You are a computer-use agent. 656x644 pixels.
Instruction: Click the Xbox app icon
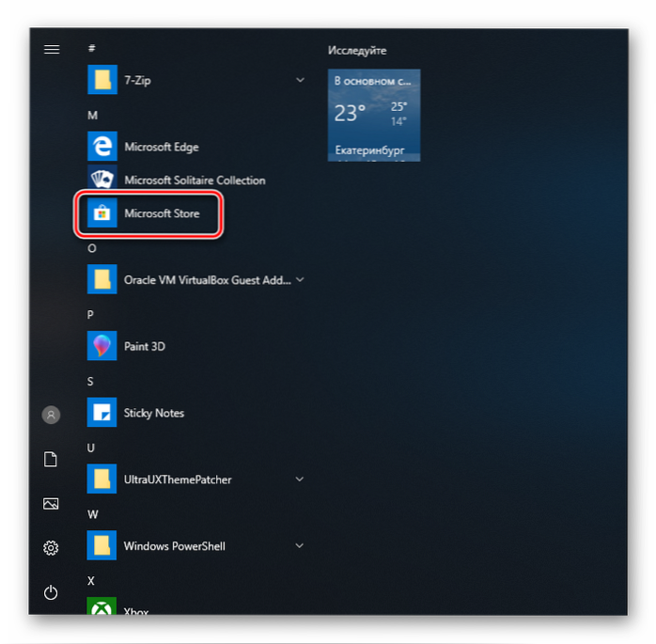click(x=102, y=609)
